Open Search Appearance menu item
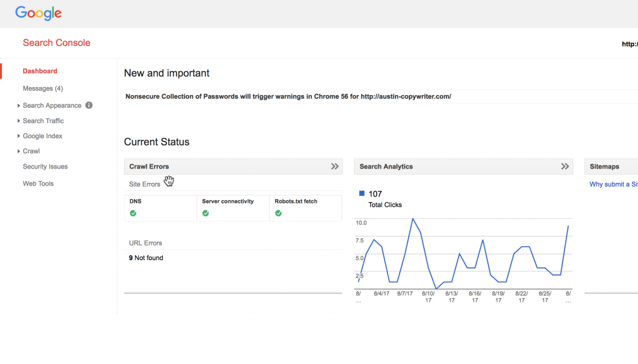The height and width of the screenshot is (364, 638). point(52,106)
